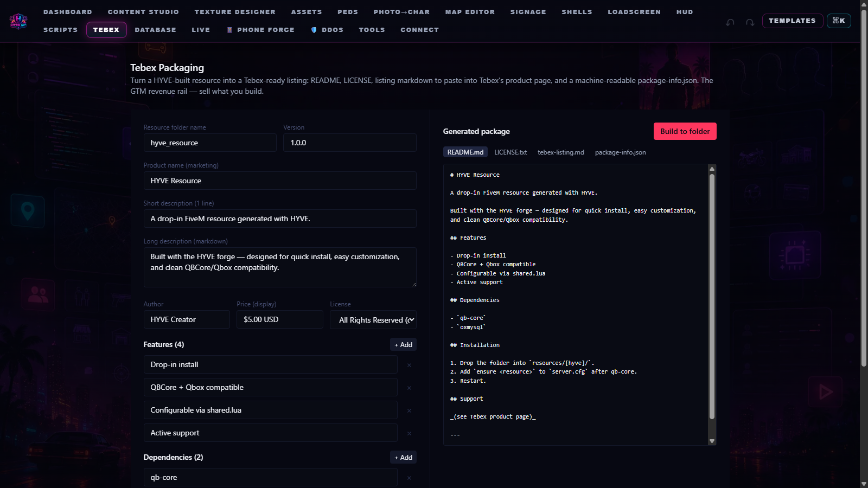
Task: Open the Peds section
Action: coord(348,12)
